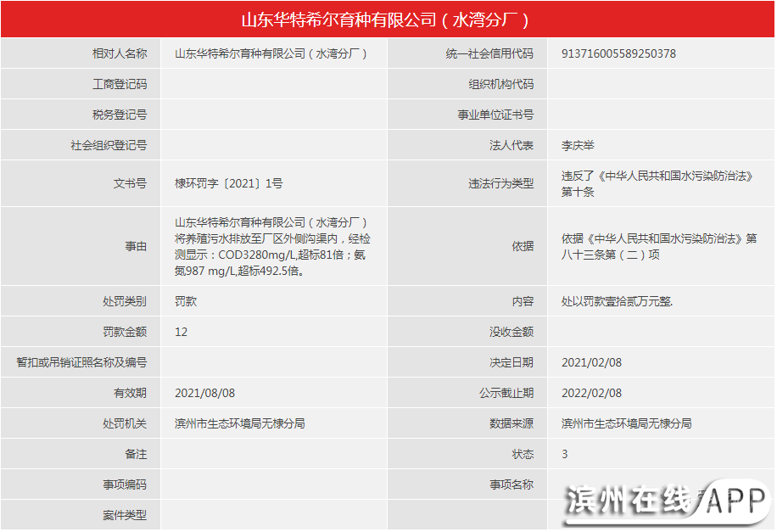Open the 滨州 link in the 数据来源 row
Image resolution: width=777 pixels, height=532 pixels.
tap(573, 423)
